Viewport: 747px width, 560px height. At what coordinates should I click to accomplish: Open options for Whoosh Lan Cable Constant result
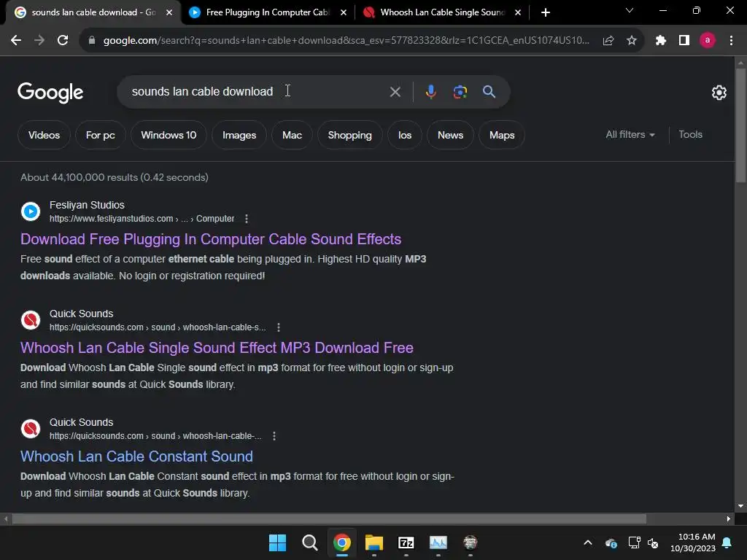coord(274,436)
